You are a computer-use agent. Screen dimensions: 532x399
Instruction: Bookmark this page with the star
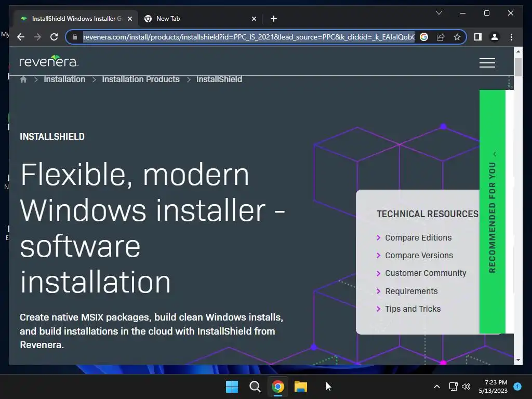pyautogui.click(x=457, y=37)
